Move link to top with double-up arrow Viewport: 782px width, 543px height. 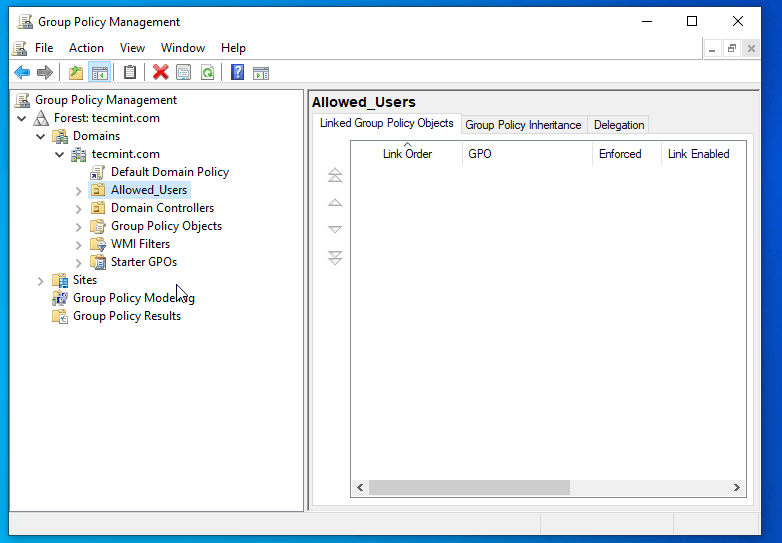tap(335, 175)
